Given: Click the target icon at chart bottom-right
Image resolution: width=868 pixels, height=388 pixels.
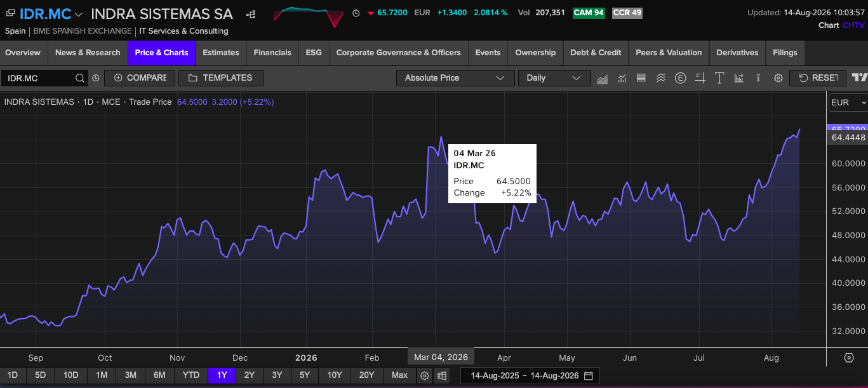Looking at the screenshot, I should pyautogui.click(x=849, y=358).
